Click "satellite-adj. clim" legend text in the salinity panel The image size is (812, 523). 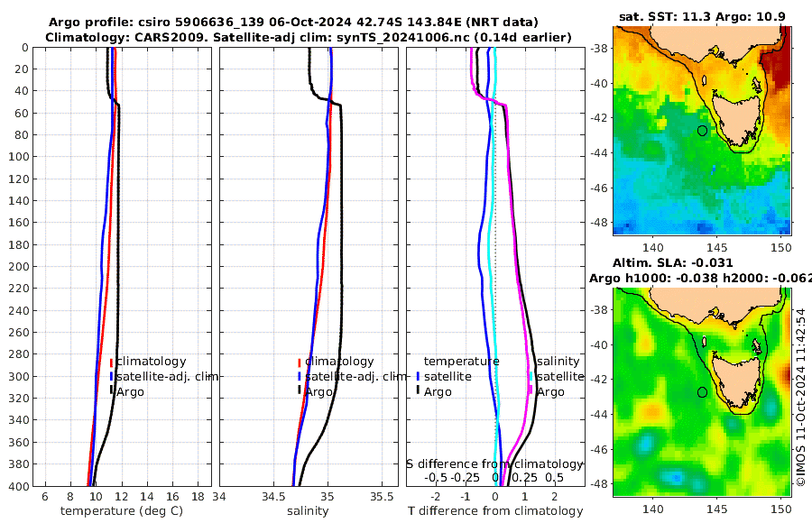pyautogui.click(x=355, y=376)
